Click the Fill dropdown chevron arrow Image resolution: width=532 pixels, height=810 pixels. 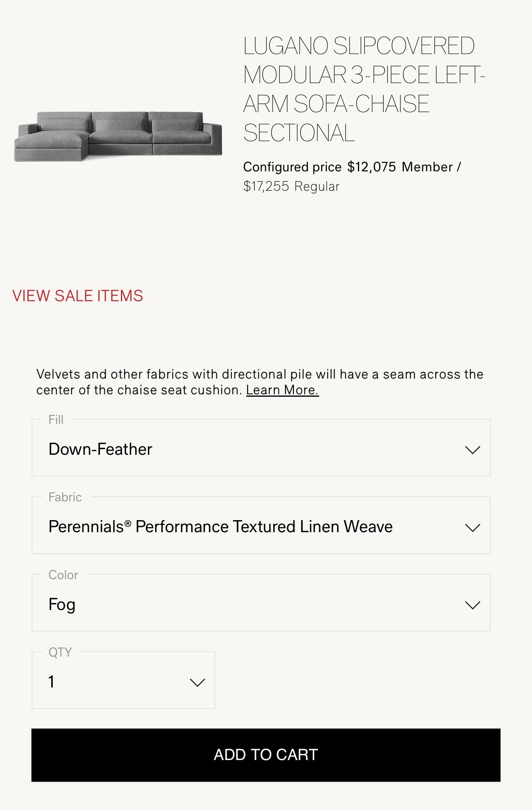coord(472,450)
